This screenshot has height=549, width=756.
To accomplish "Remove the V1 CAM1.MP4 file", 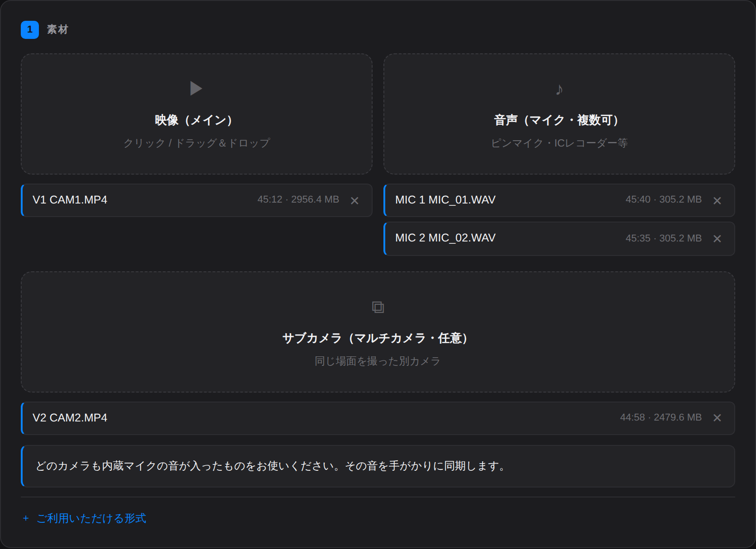I will 354,200.
